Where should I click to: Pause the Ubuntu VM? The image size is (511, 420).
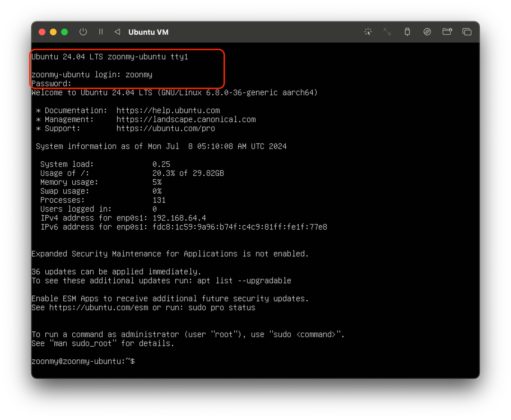point(101,32)
